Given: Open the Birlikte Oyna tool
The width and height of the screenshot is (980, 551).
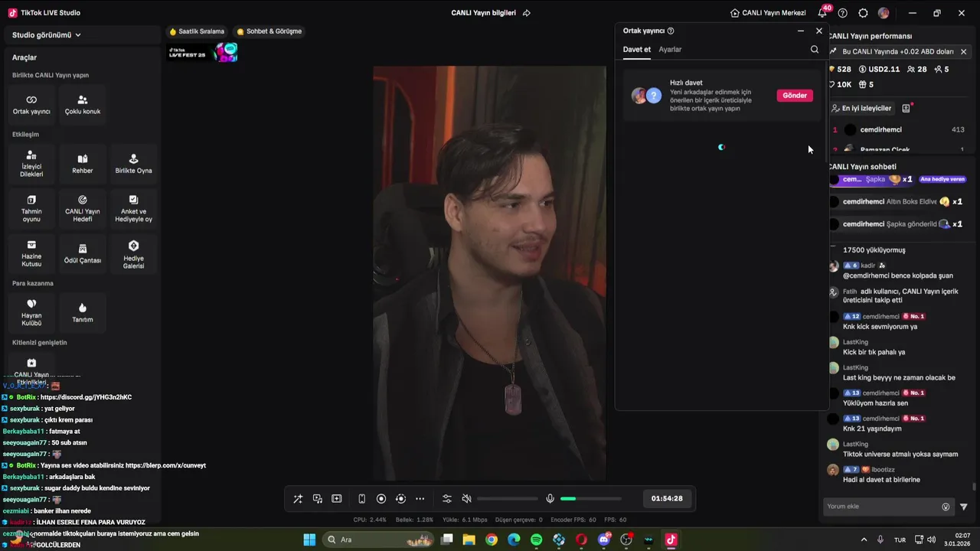Looking at the screenshot, I should (x=134, y=164).
